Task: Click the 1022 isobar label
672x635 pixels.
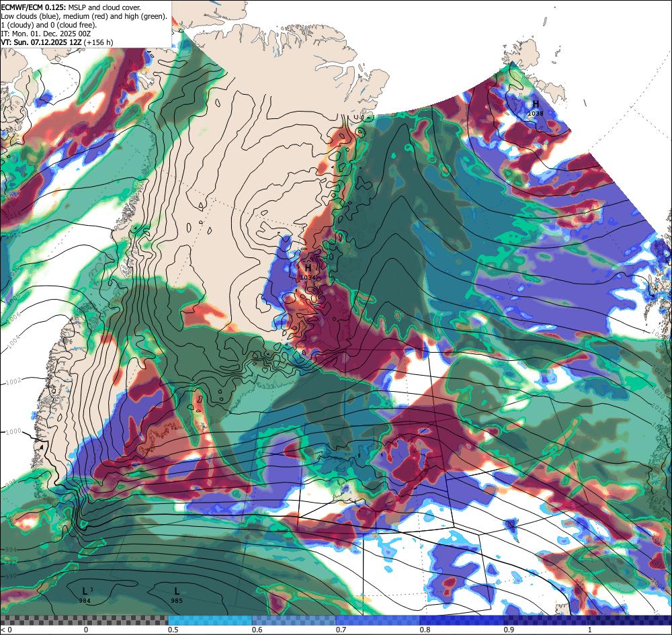Action: point(659,371)
